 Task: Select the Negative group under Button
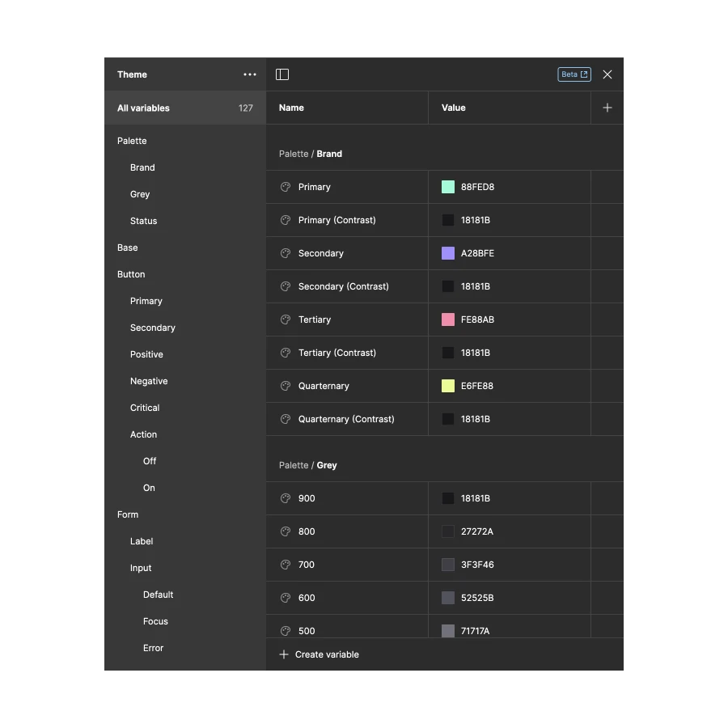[149, 381]
